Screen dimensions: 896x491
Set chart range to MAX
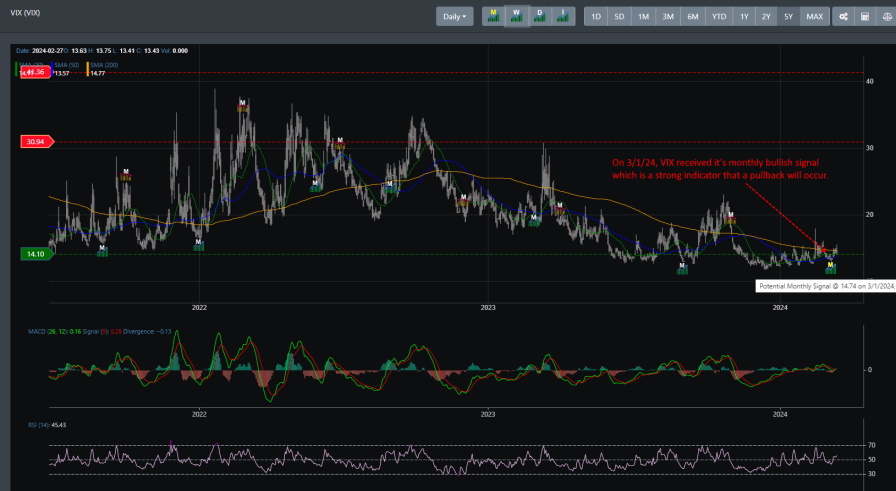coord(814,17)
